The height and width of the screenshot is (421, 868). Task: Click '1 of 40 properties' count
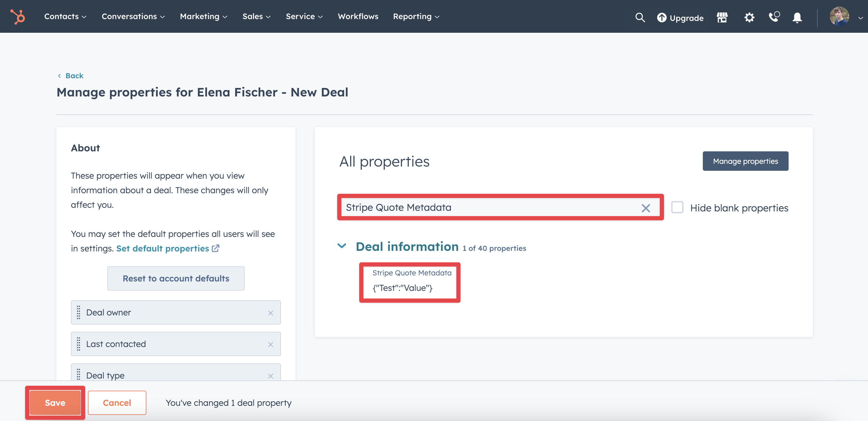[494, 248]
